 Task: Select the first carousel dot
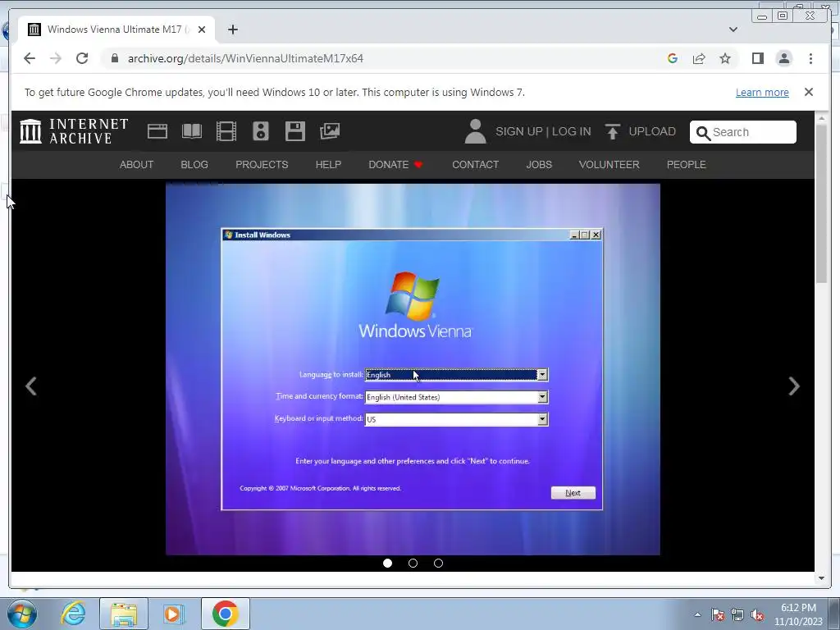(x=387, y=563)
